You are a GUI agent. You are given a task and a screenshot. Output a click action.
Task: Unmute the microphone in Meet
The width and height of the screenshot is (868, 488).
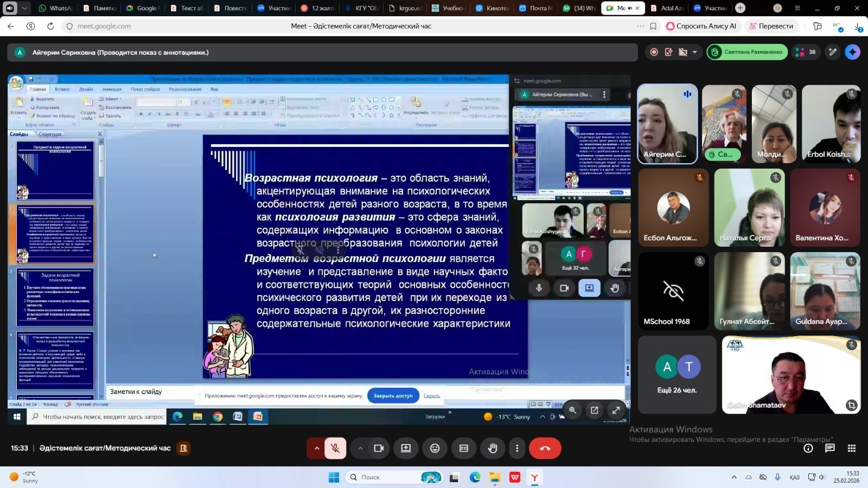pyautogui.click(x=335, y=448)
